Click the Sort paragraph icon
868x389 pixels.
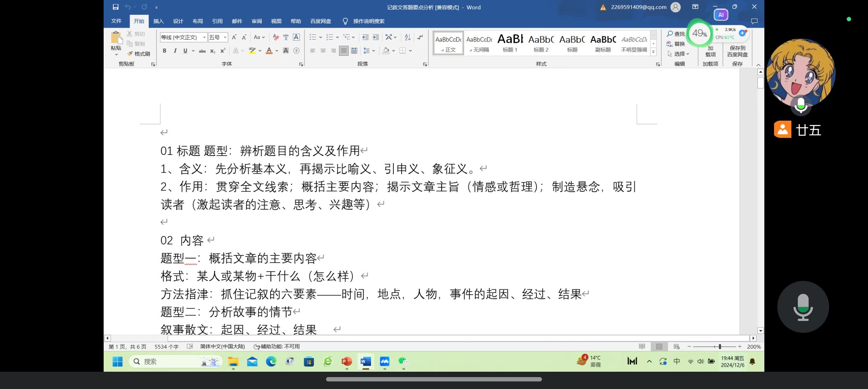pos(407,37)
